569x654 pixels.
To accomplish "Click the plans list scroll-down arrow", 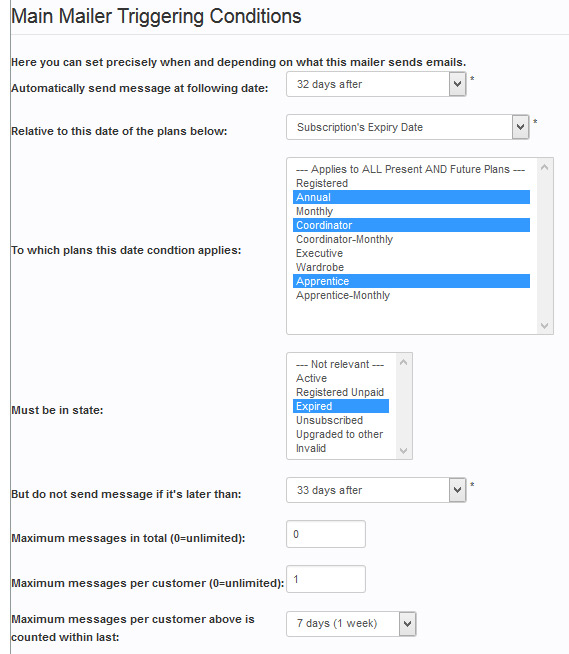I will click(x=544, y=326).
